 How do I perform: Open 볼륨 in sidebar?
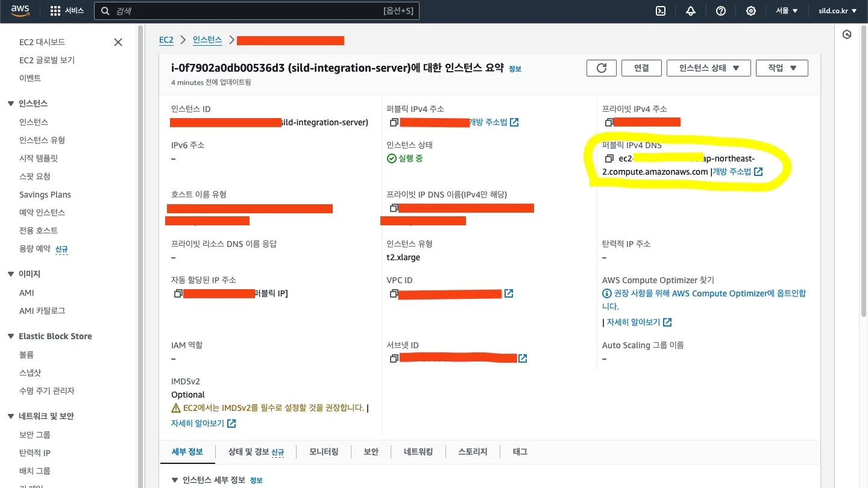click(27, 355)
